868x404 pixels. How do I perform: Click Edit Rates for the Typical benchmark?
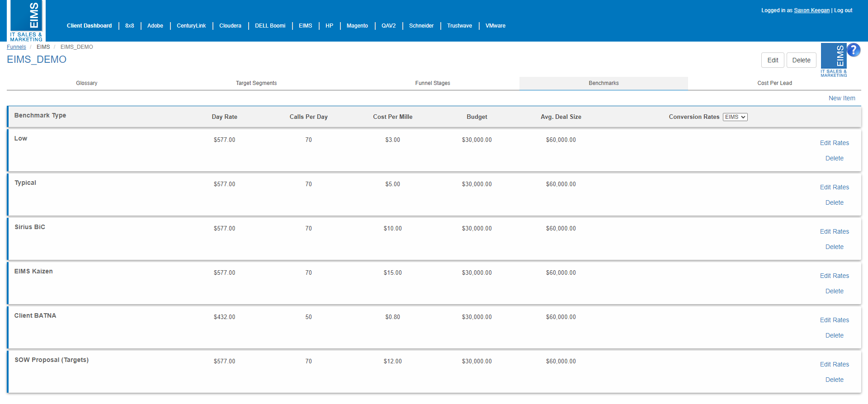[835, 187]
